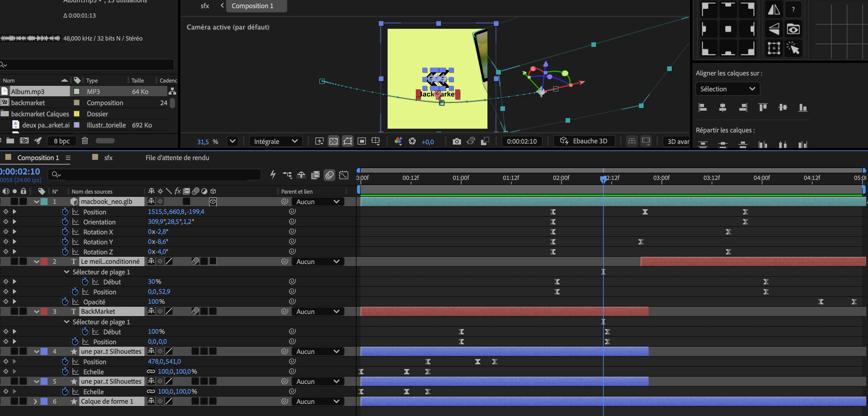Click the red label swatch of BackMarket layer
Image resolution: width=868 pixels, height=416 pixels.
point(44,311)
